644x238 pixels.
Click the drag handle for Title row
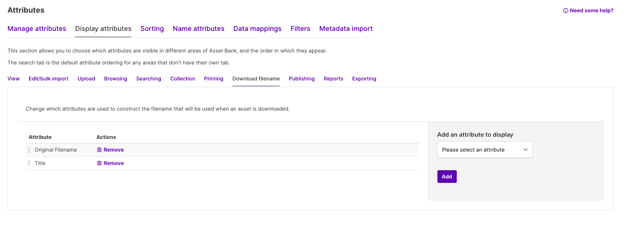pyautogui.click(x=29, y=164)
